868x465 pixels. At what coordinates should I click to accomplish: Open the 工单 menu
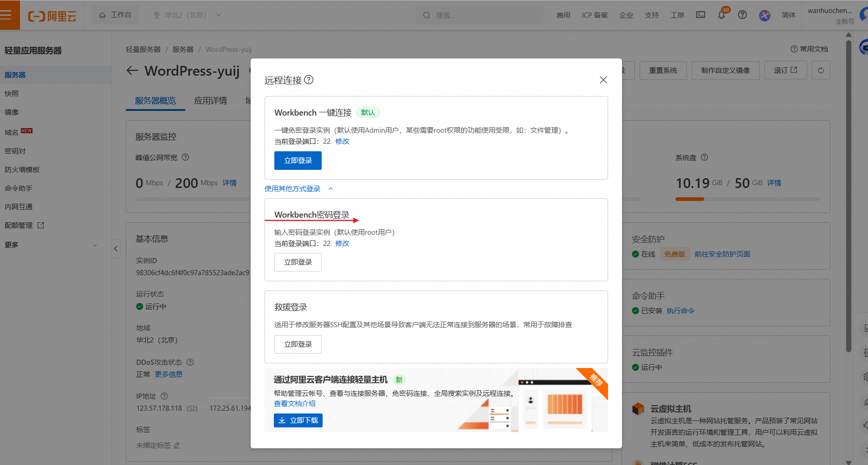click(677, 15)
